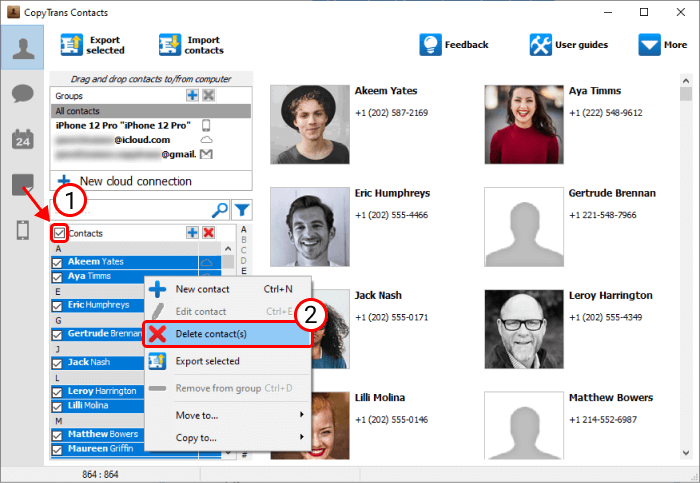Toggle the select-all Contacts checkbox
This screenshot has height=483, width=700.
pyautogui.click(x=59, y=233)
